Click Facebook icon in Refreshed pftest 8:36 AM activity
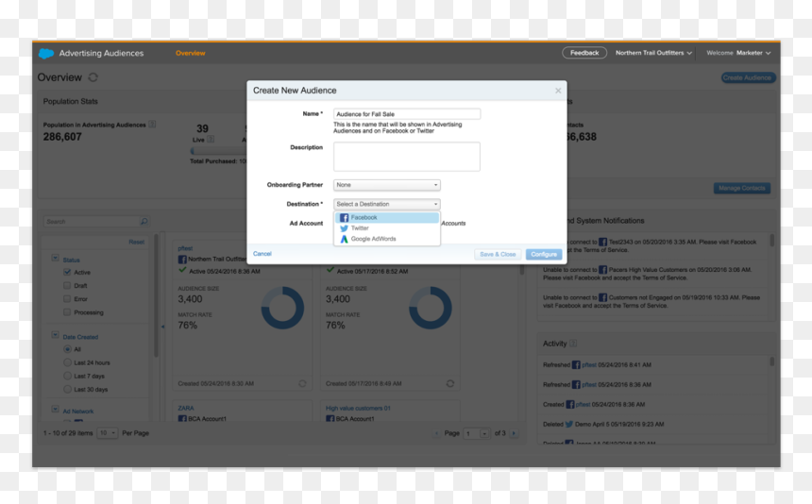 pyautogui.click(x=576, y=384)
